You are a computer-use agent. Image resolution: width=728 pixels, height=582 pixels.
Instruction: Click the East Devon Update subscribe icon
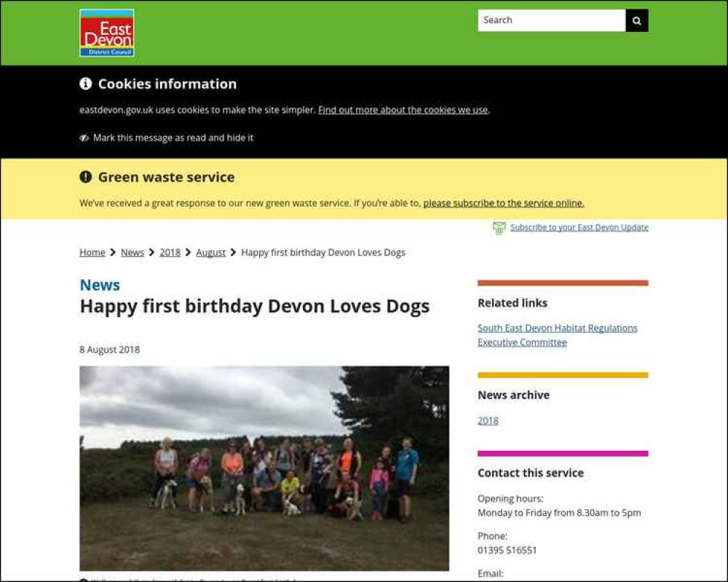coord(499,228)
